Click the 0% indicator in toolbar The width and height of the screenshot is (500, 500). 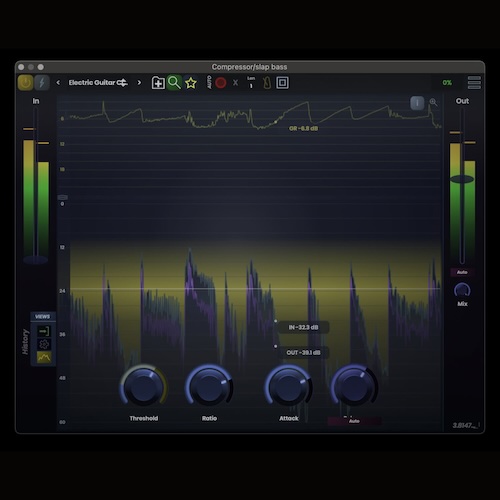coord(447,83)
